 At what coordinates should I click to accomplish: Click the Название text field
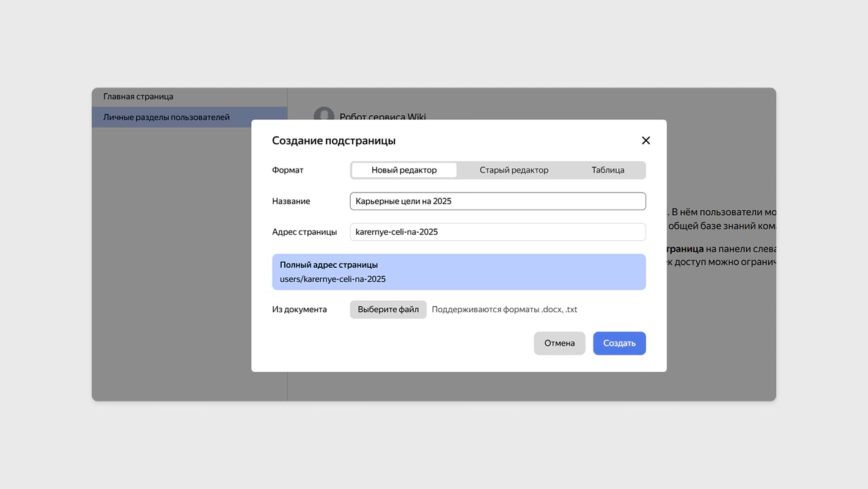point(498,201)
